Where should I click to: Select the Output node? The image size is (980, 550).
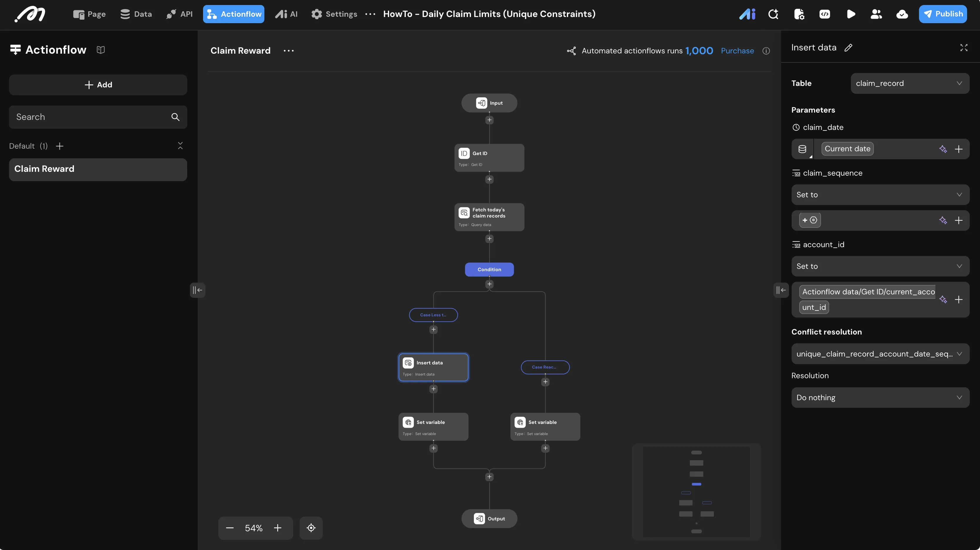pyautogui.click(x=489, y=519)
